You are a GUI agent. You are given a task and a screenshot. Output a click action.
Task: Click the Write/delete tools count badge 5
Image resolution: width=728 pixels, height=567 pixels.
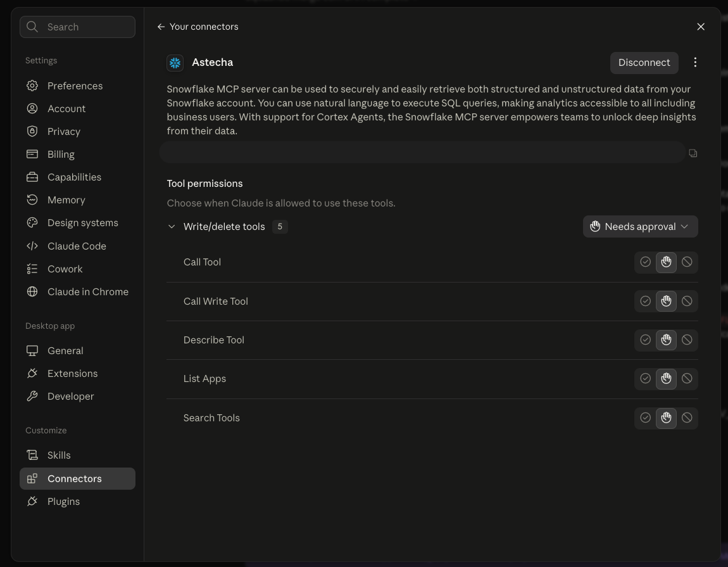tap(280, 226)
